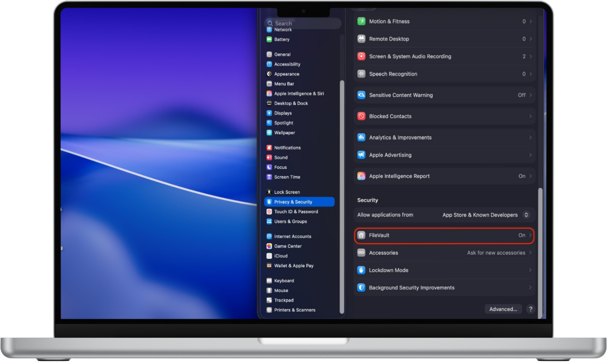The image size is (607, 364).
Task: Open Apple Intelligence Report set to On
Action: tap(444, 176)
